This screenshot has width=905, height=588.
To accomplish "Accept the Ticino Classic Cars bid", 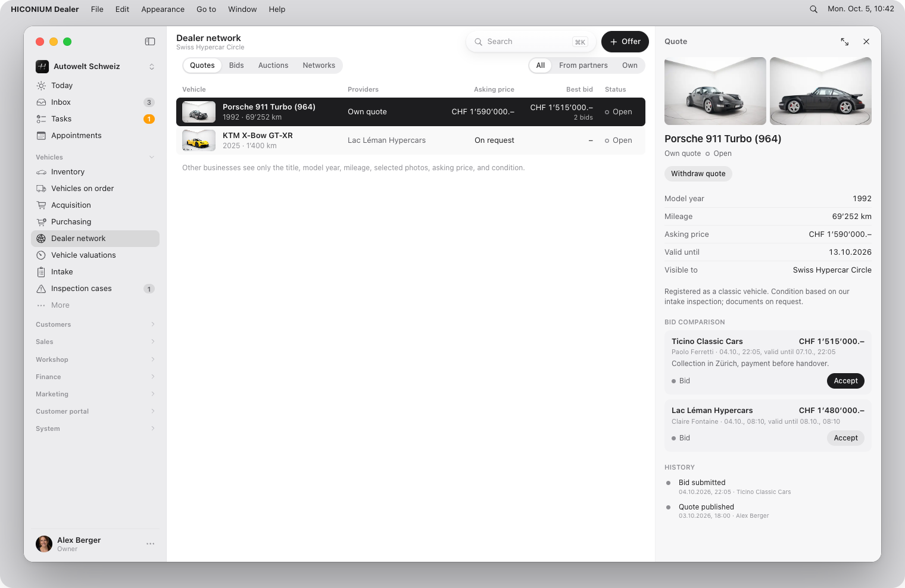I will [x=845, y=381].
